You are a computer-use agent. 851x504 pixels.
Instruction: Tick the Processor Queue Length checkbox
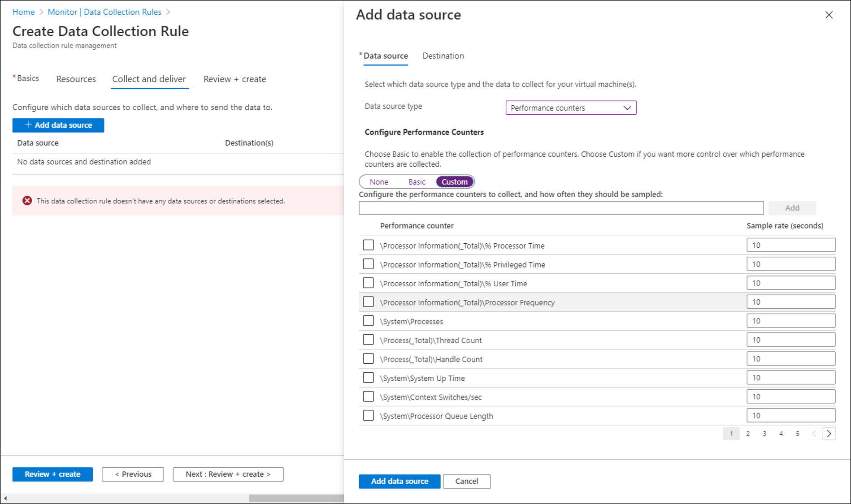[x=368, y=415]
